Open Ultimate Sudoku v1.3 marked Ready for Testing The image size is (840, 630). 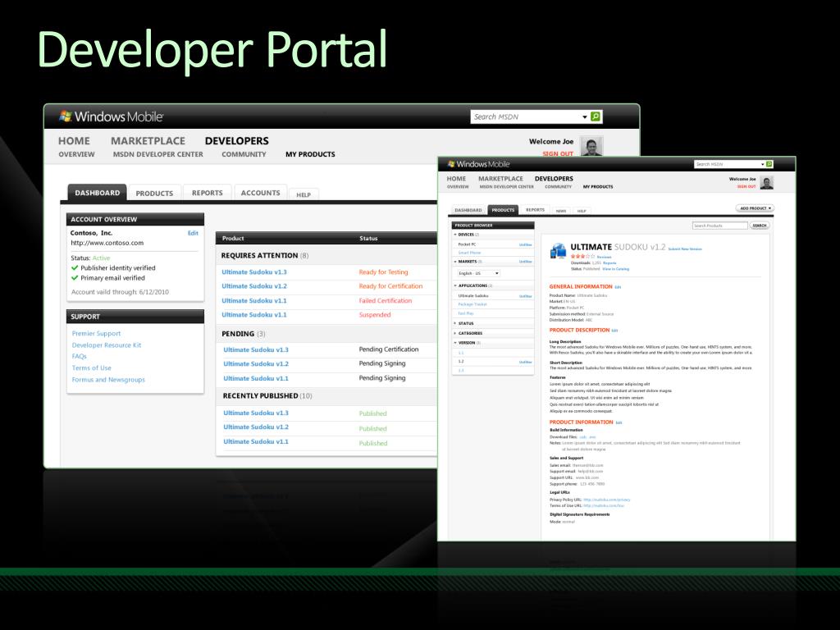point(254,272)
